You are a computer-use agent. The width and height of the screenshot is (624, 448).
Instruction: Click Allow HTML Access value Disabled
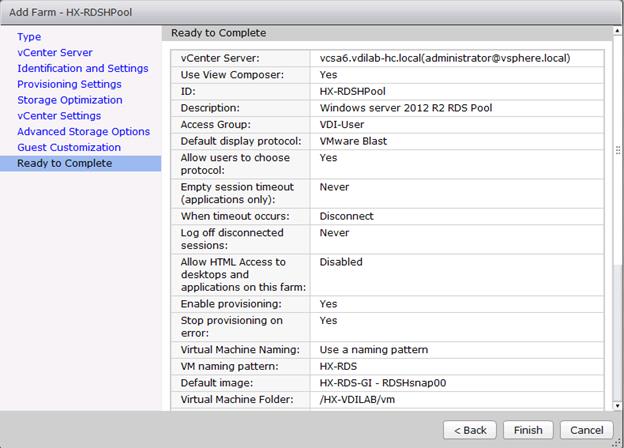tap(341, 262)
